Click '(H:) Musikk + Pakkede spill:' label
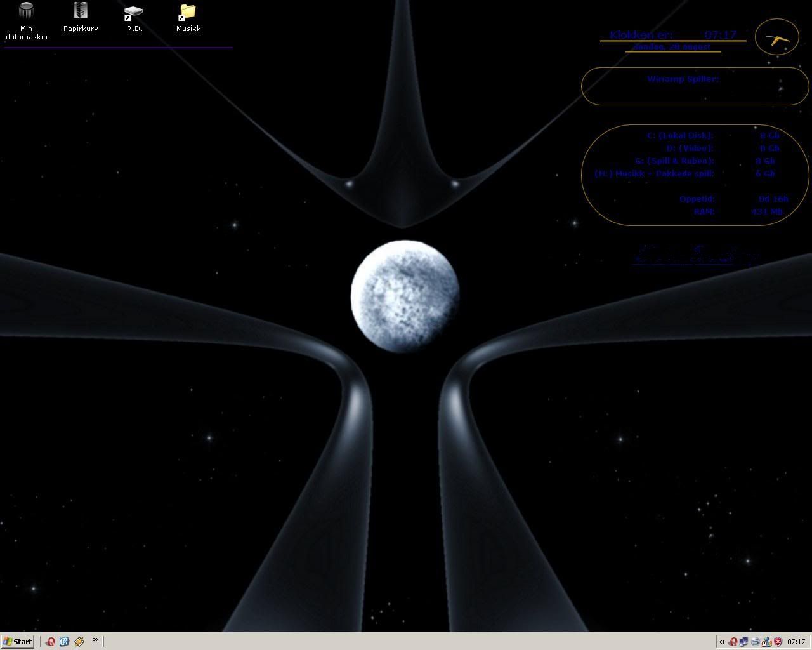812x650 pixels. [654, 173]
